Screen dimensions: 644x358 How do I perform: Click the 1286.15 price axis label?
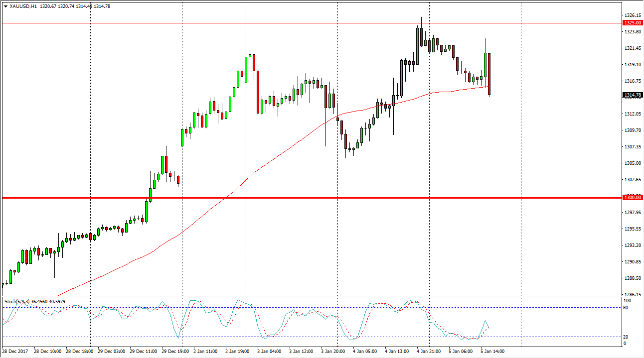click(x=632, y=294)
